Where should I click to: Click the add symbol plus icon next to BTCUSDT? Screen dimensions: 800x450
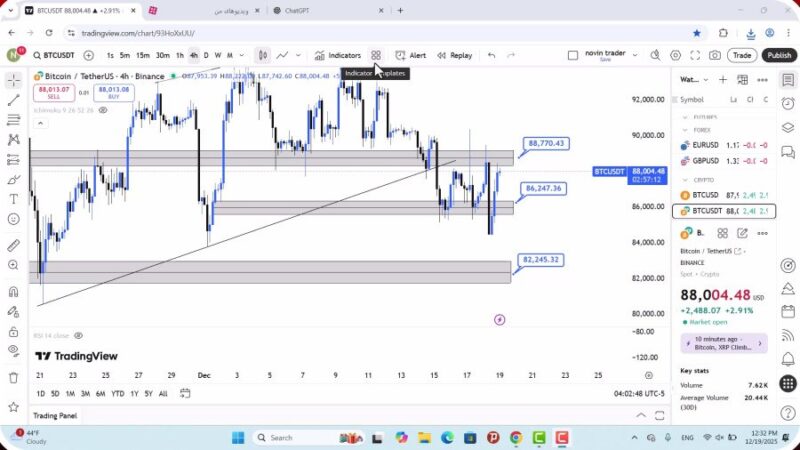click(x=89, y=56)
